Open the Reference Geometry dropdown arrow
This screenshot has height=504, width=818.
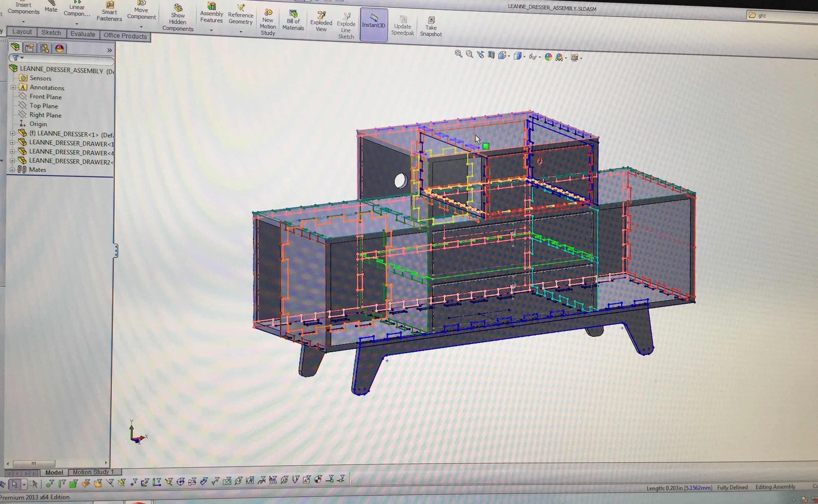click(x=241, y=32)
